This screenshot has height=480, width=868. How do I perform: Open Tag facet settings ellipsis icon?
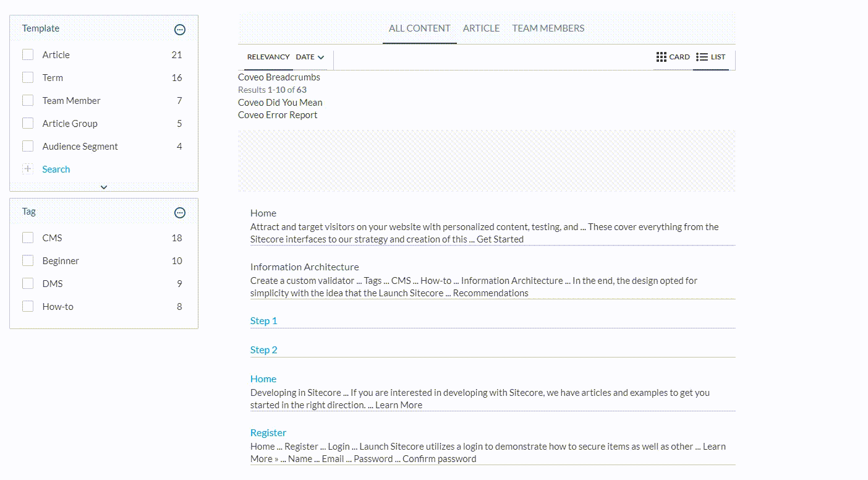pos(180,213)
